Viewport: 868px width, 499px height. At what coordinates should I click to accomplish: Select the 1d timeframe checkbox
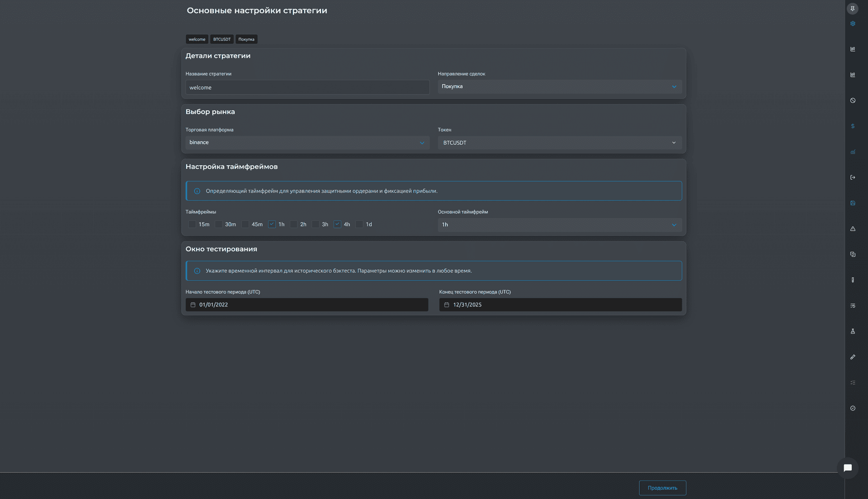[x=359, y=224]
